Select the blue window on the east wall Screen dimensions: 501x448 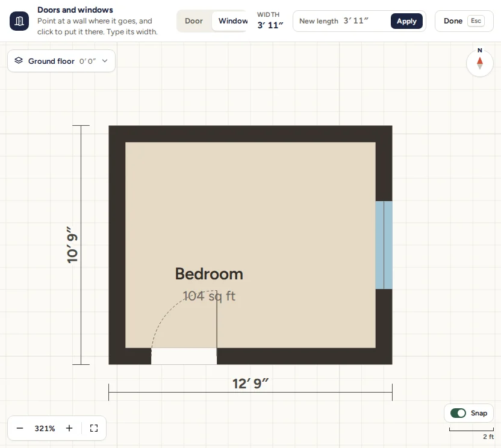pyautogui.click(x=384, y=245)
